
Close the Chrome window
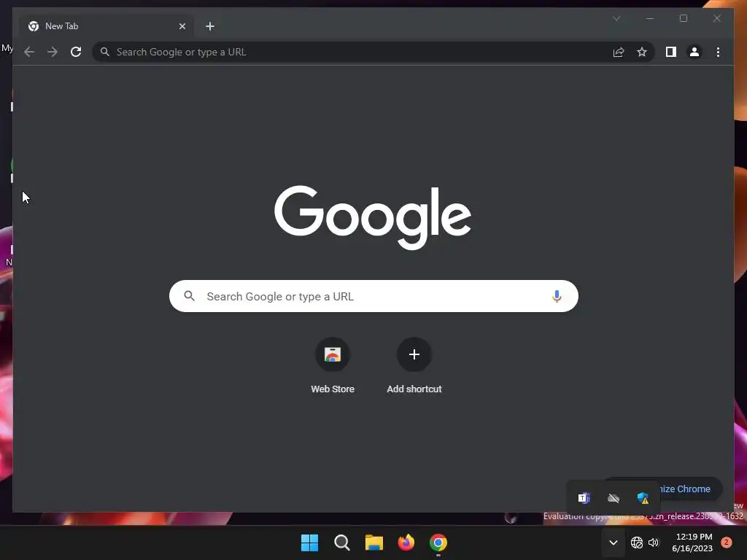tap(717, 18)
